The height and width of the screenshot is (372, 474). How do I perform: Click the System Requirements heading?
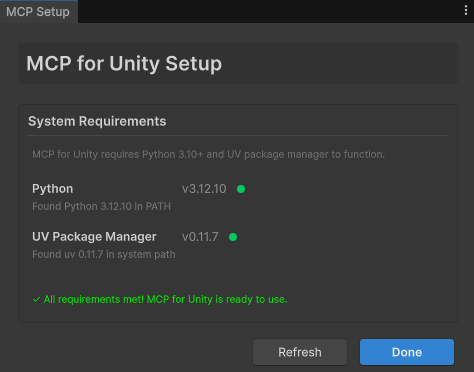97,121
